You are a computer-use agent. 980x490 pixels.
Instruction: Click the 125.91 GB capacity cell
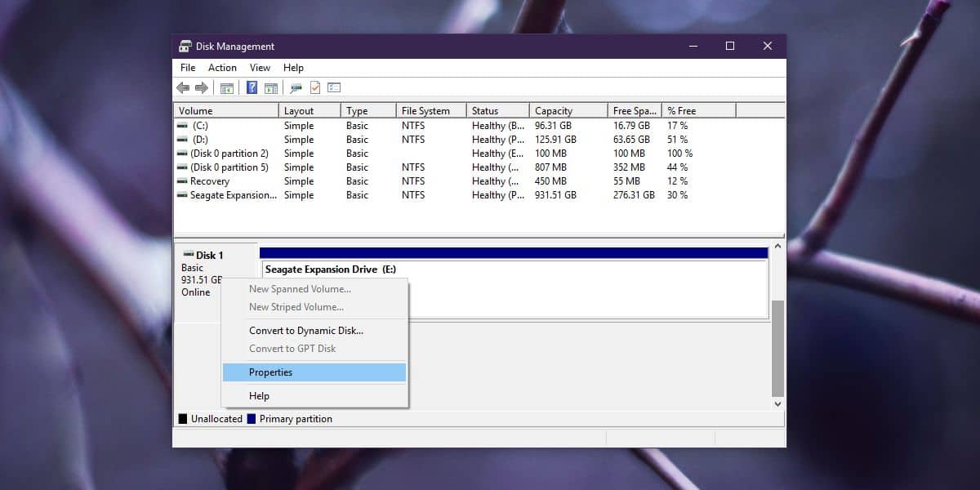[x=556, y=140]
